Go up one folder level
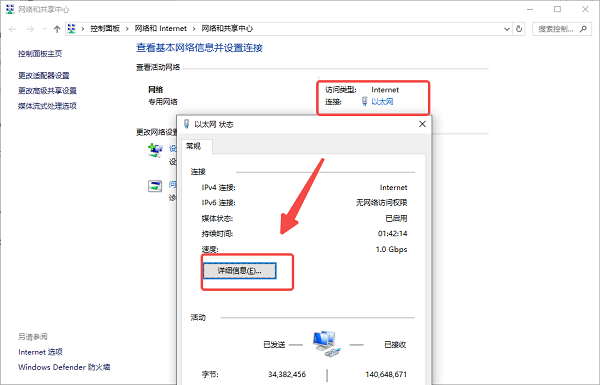Image resolution: width=600 pixels, height=385 pixels. click(57, 29)
